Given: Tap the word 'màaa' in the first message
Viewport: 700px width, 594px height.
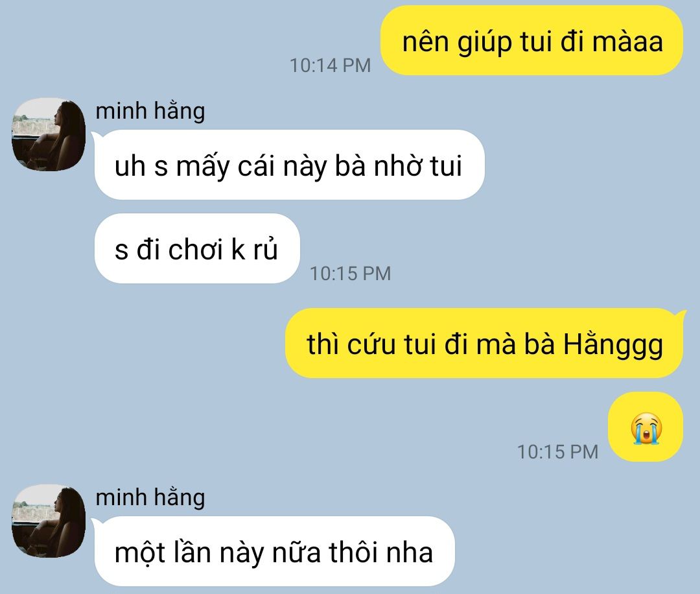Looking at the screenshot, I should [x=627, y=42].
